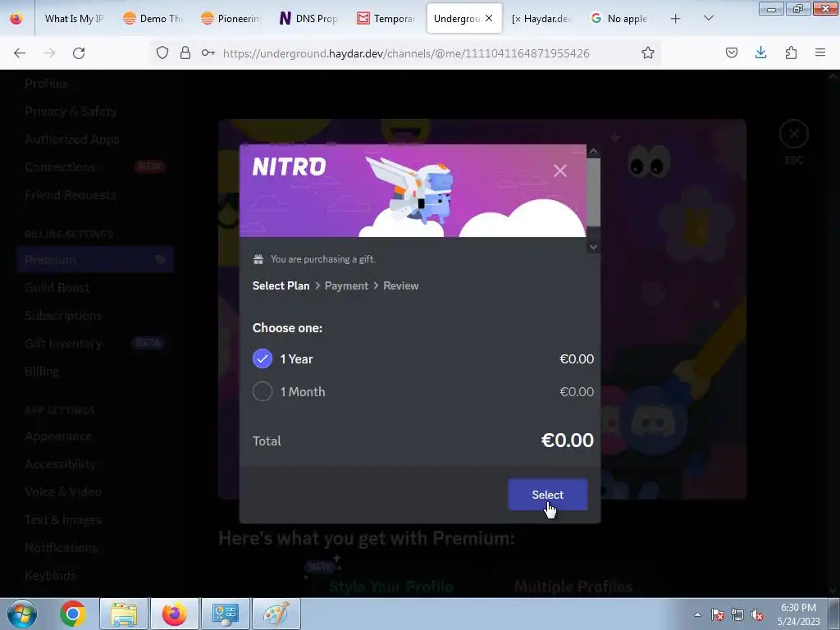
Task: Open the control panel taskbar icon
Action: 225,614
